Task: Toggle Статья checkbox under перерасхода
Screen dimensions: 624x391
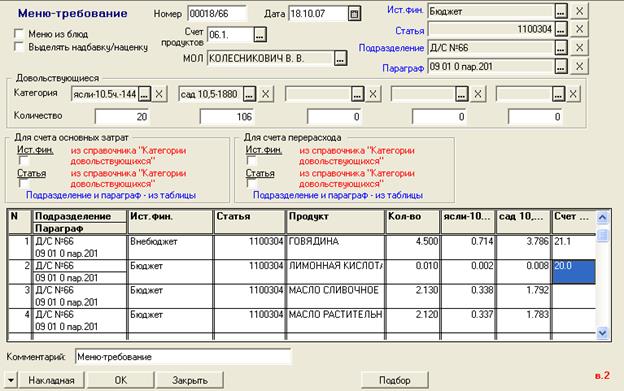Action: point(252,183)
